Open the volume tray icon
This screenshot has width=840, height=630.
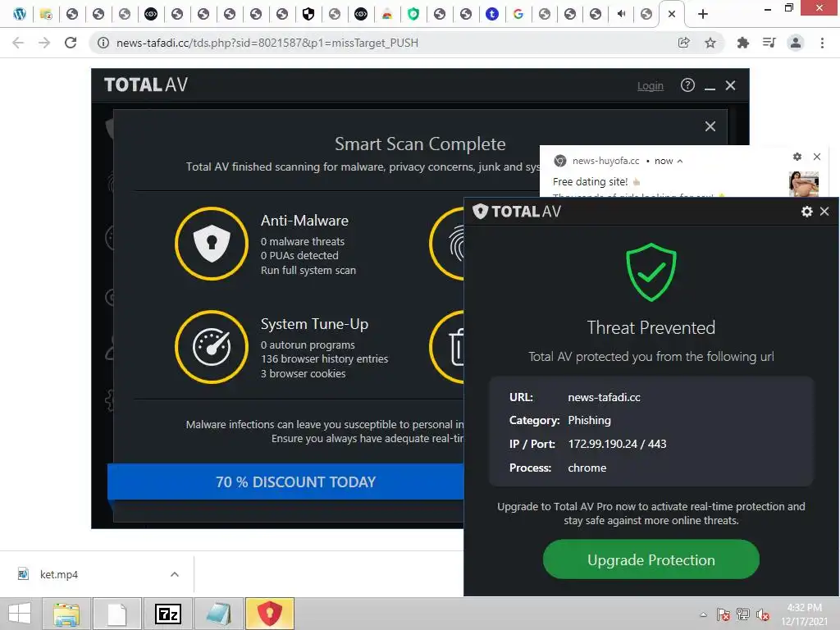(x=763, y=614)
